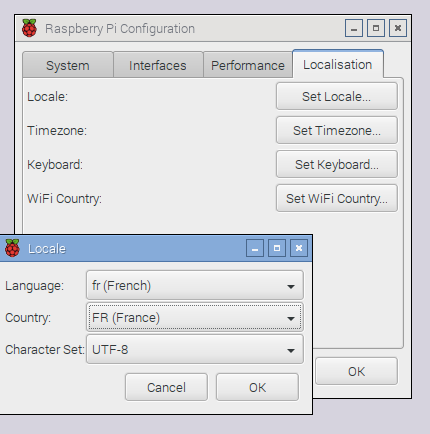
Task: Maximize the Raspberry Pi Configuration window
Action: tap(376, 28)
